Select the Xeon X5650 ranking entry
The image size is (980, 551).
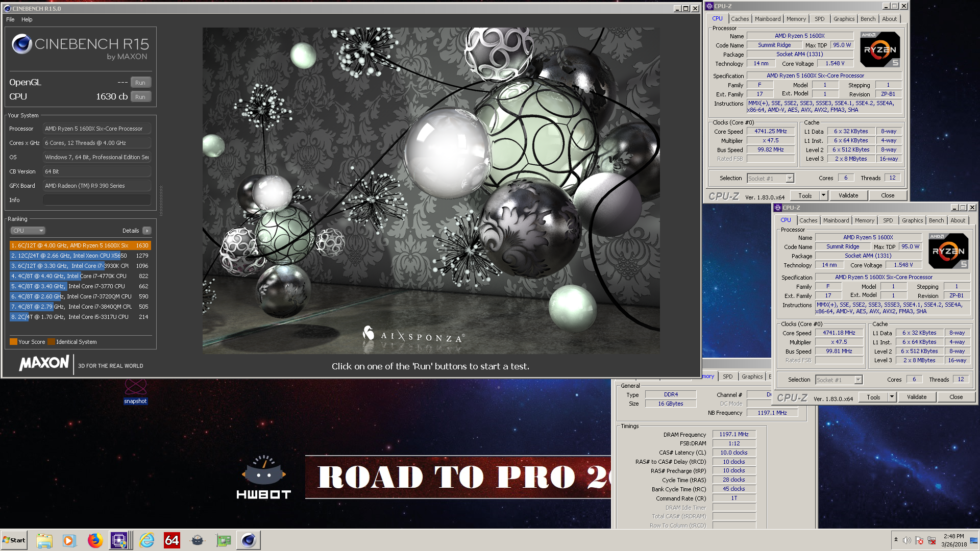pyautogui.click(x=80, y=256)
